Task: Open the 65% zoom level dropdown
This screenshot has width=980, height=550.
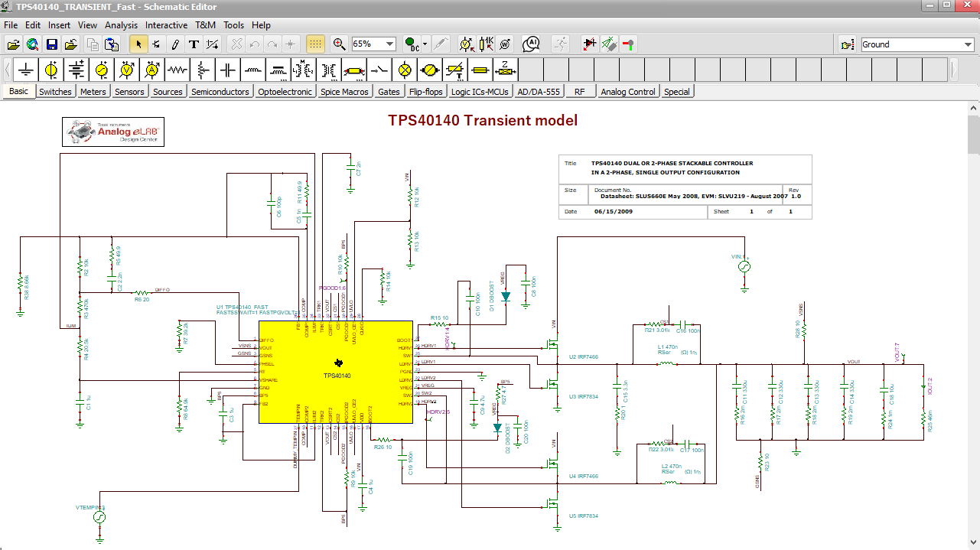Action: click(x=390, y=44)
